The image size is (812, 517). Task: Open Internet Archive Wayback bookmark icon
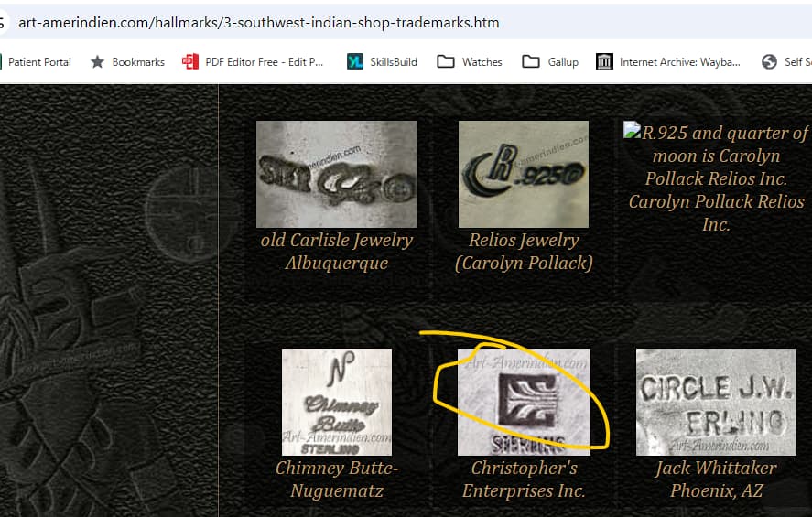(604, 62)
